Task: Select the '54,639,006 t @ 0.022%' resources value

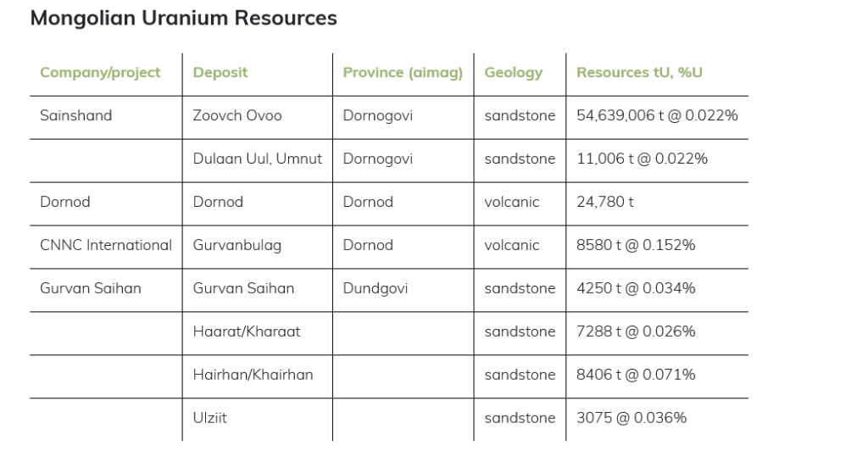Action: coord(657,116)
